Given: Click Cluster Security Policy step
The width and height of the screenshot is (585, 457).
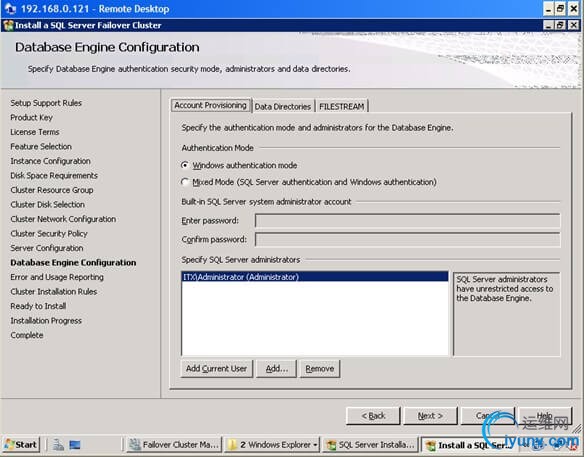Looking at the screenshot, I should [x=49, y=234].
